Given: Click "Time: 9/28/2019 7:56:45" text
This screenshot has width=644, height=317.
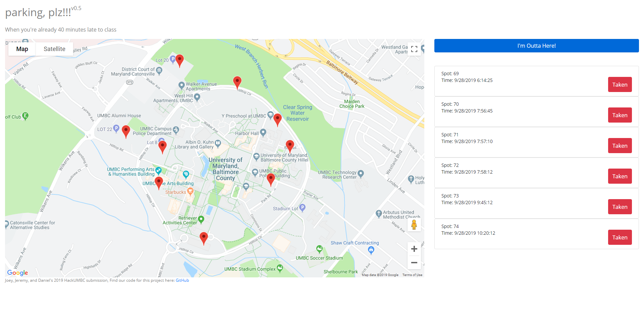Looking at the screenshot, I should tap(467, 111).
